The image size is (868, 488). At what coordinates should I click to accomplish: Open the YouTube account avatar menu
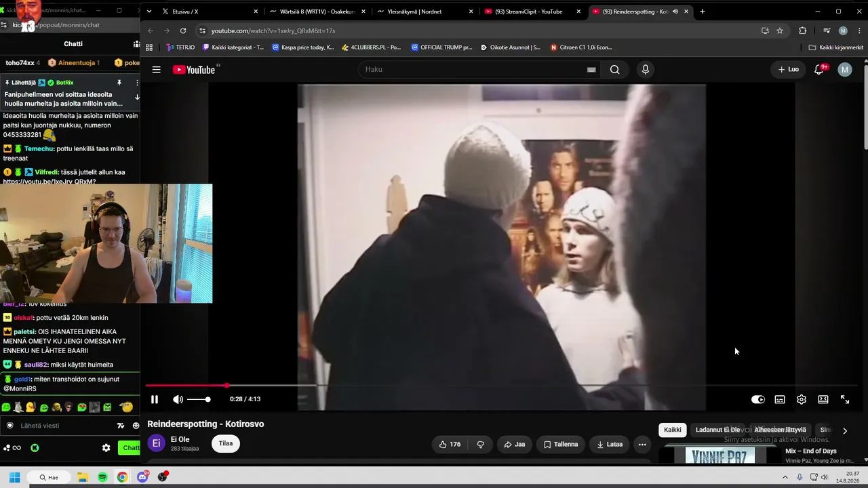(x=845, y=69)
